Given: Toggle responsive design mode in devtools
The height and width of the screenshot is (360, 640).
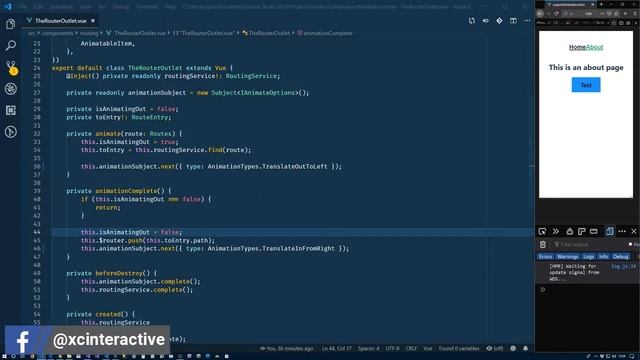Looking at the screenshot, I should tap(609, 231).
